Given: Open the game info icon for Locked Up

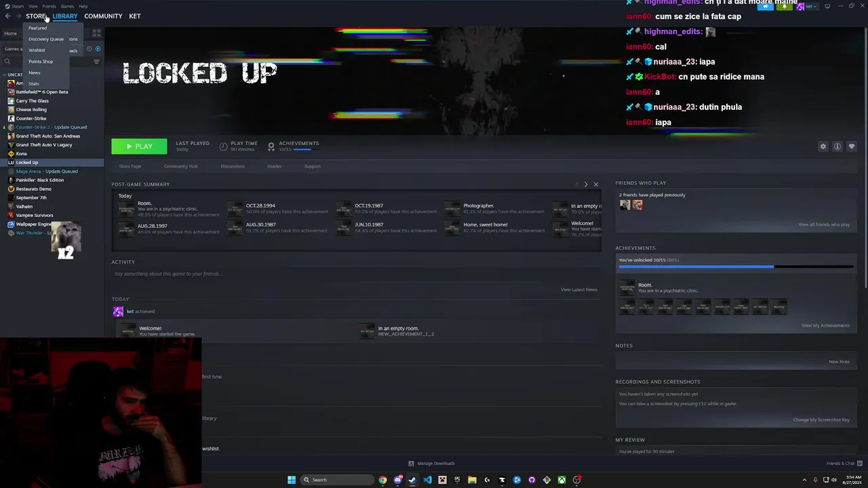Looking at the screenshot, I should point(837,146).
